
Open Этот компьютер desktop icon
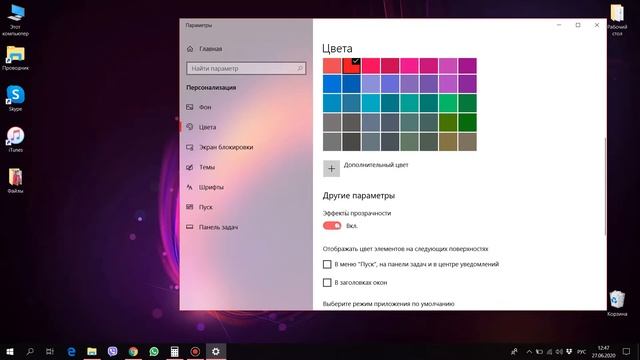click(x=16, y=20)
